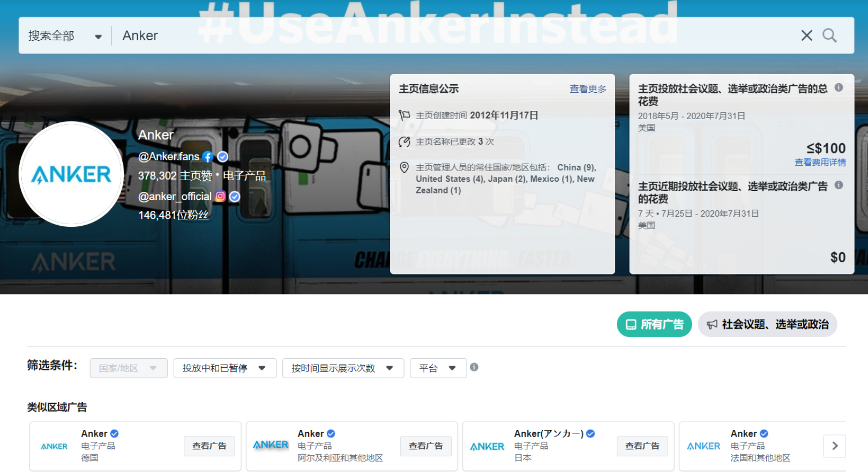The image size is (868, 473).
Task: Open the 投放中和已暂停 status dropdown
Action: click(225, 368)
